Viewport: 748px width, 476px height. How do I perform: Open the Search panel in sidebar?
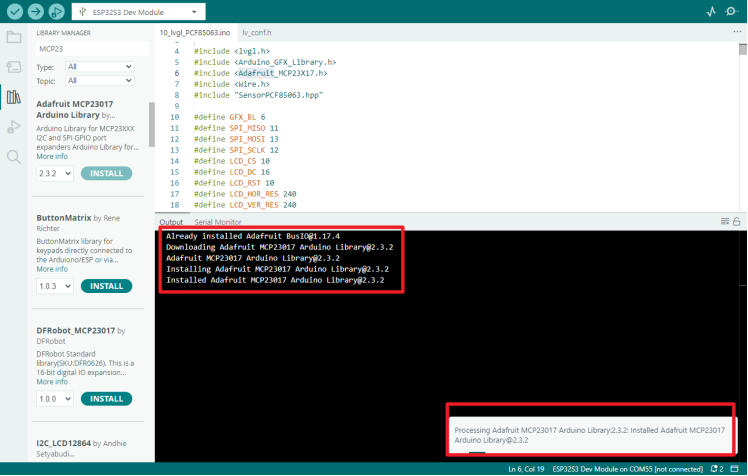[13, 157]
